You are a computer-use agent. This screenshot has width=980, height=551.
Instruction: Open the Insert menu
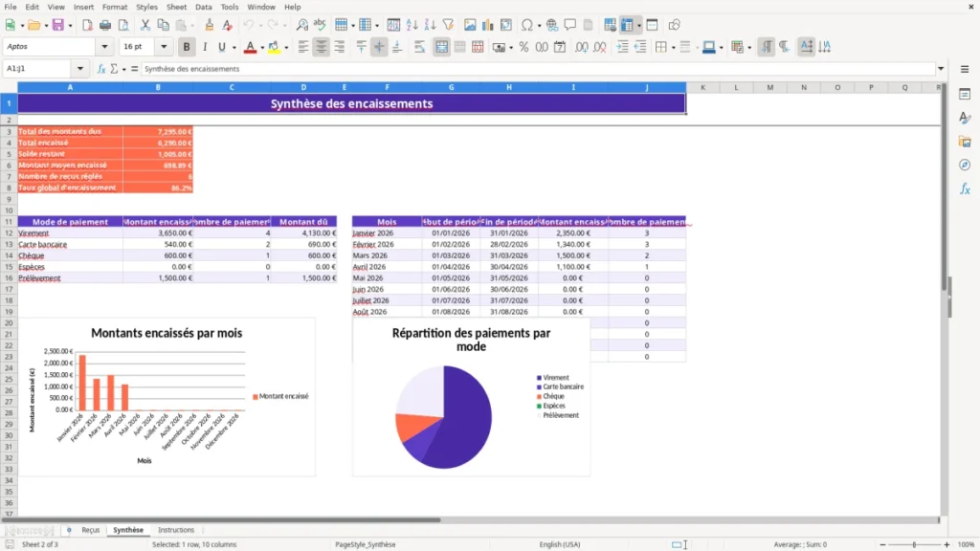(x=83, y=7)
